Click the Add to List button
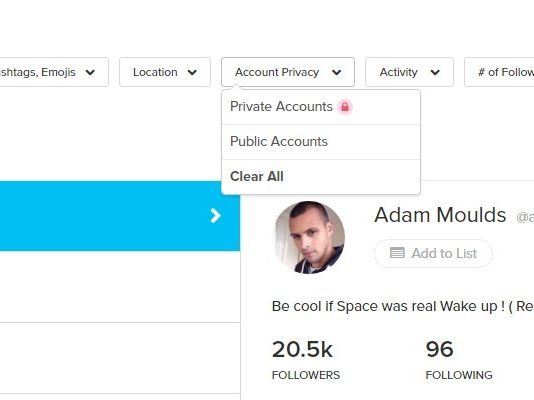Screen dimensions: 534x400 point(433,253)
